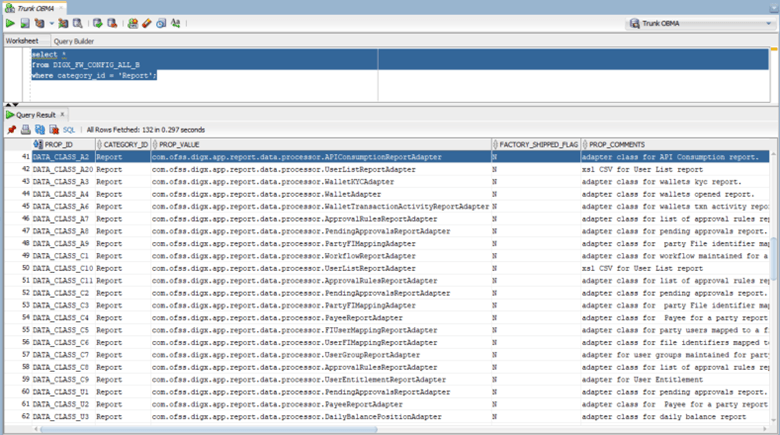Click the Autotrace toolbar icon

point(63,23)
